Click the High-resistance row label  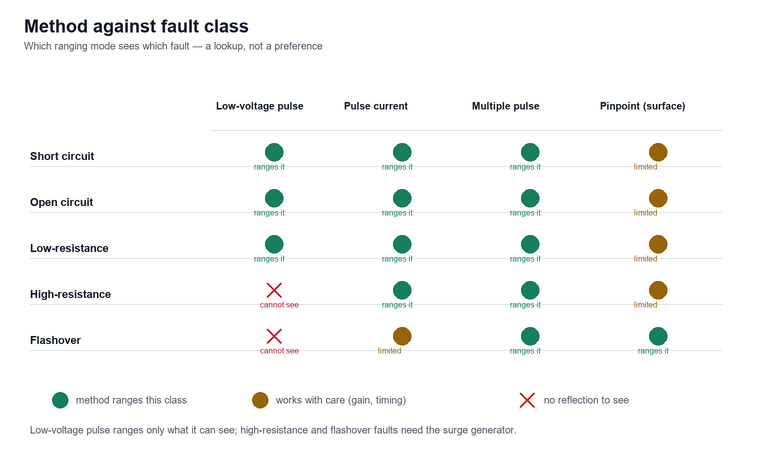70,294
